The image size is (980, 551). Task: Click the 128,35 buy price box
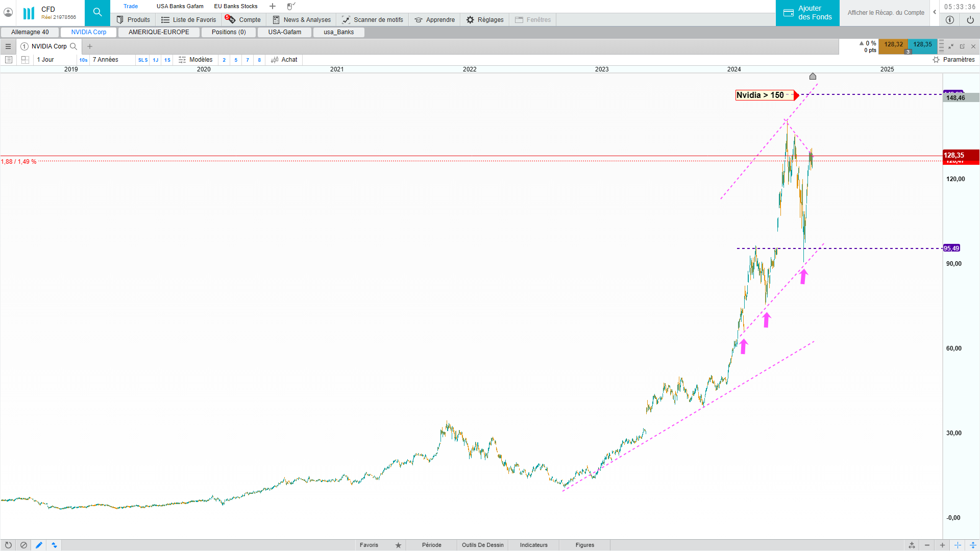point(922,44)
